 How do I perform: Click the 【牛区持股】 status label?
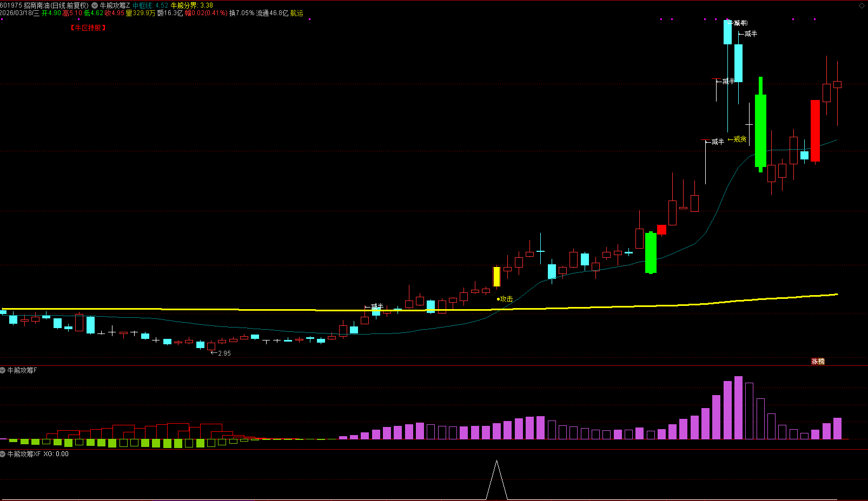(88, 28)
